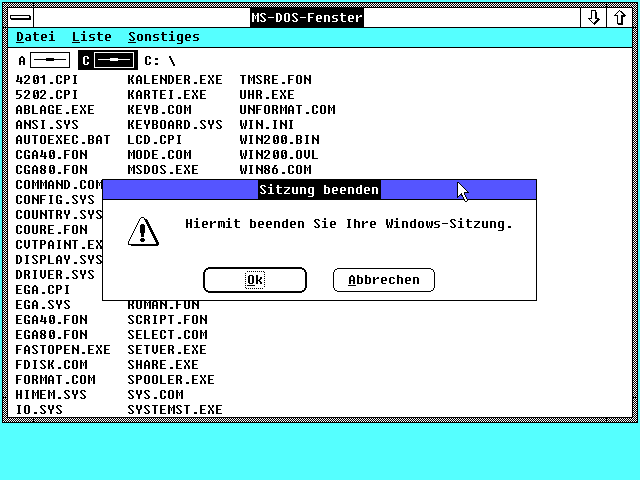This screenshot has height=480, width=640.
Task: Select file EGA80.FON
Action: [x=51, y=335]
